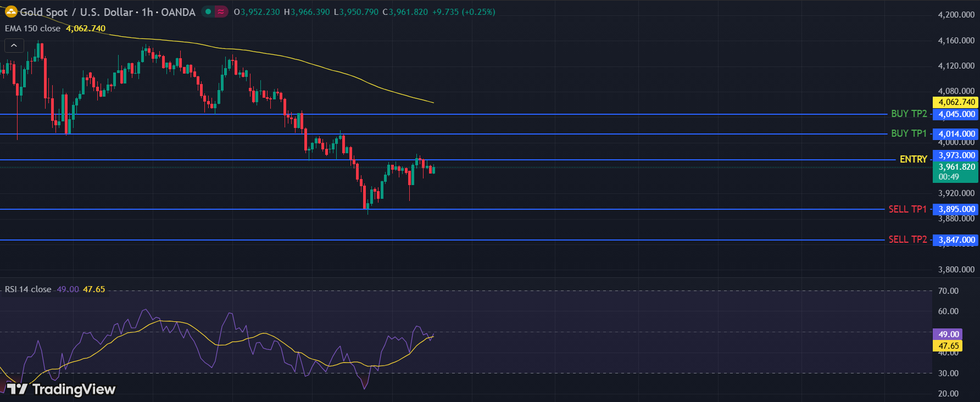This screenshot has width=980, height=402.
Task: Select the yellow ENTRY line label
Action: [x=913, y=159]
